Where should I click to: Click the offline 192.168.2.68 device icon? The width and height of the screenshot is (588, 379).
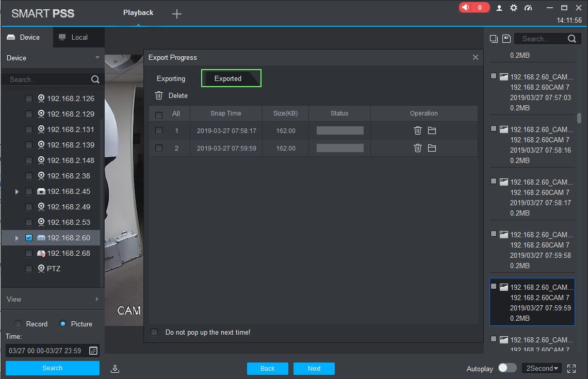pos(41,253)
